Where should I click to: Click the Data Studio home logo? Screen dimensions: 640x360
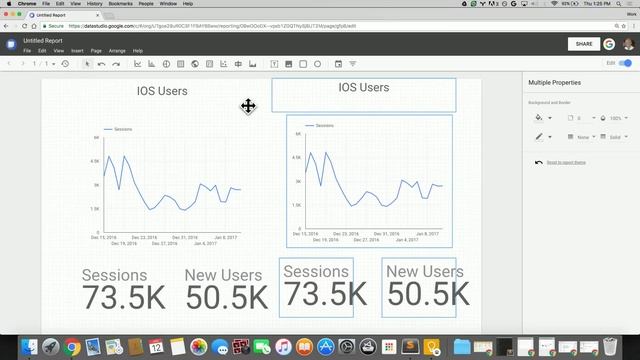coord(11,44)
